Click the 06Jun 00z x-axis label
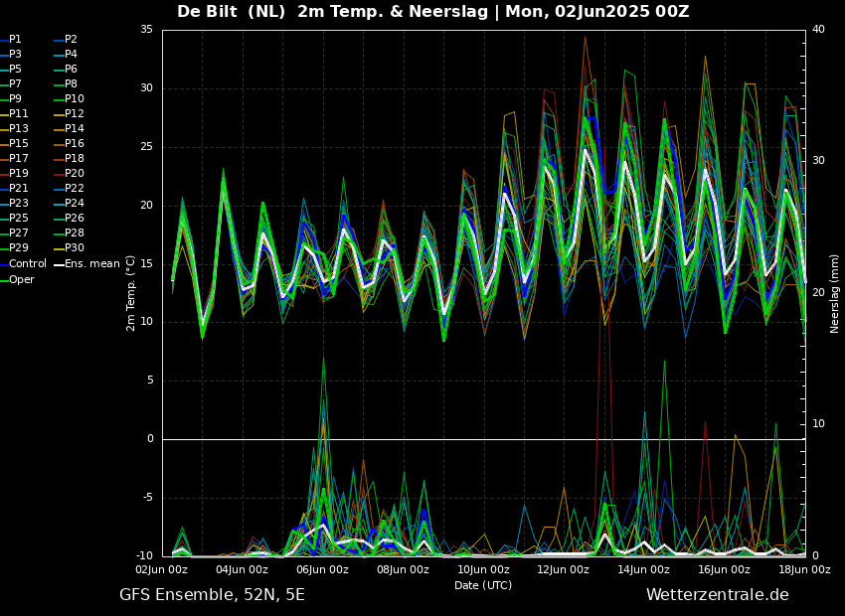Screen dimensions: 845x616 322,569
